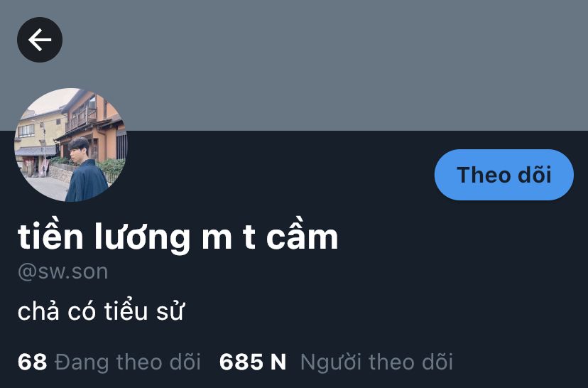
Task: Open the 68 following count
Action: point(32,362)
